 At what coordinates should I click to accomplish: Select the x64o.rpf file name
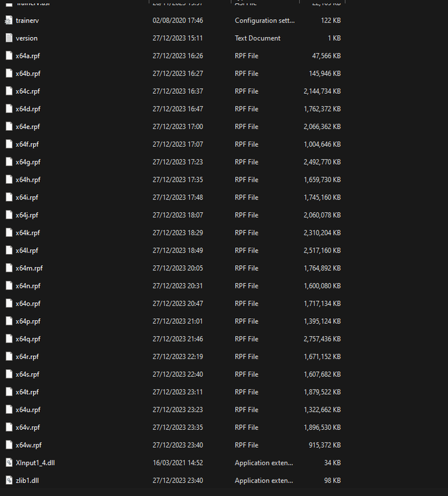[x=28, y=304]
